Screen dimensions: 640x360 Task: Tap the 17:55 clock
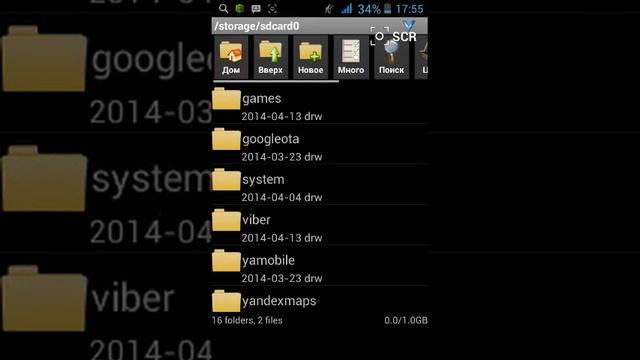[x=409, y=9]
